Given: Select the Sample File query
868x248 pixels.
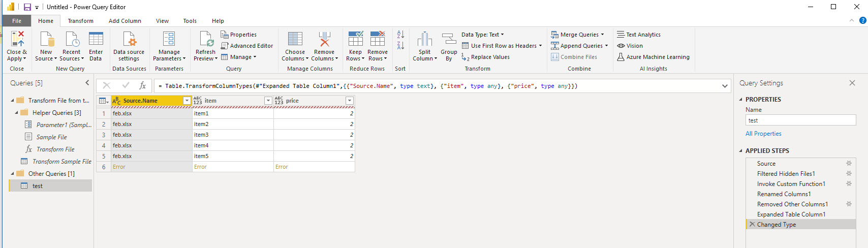Looking at the screenshot, I should coord(50,137).
